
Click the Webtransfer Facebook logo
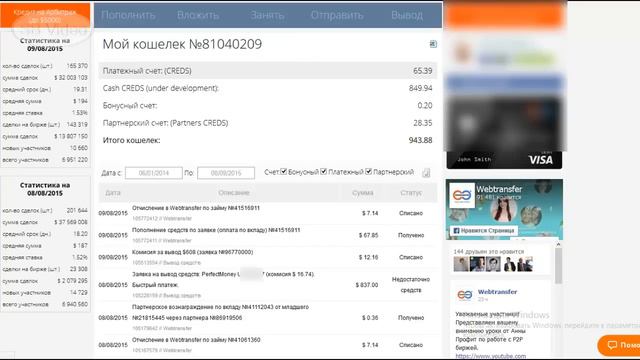click(462, 196)
